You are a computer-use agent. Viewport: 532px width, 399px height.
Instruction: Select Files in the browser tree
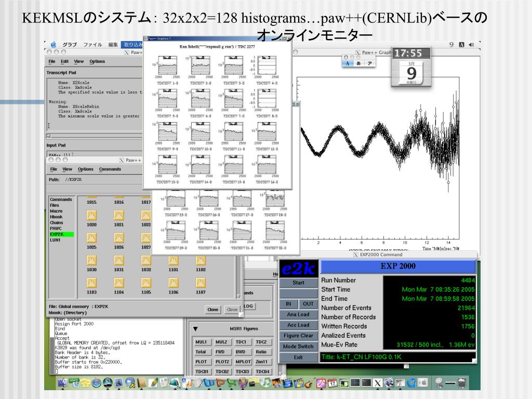pyautogui.click(x=54, y=205)
